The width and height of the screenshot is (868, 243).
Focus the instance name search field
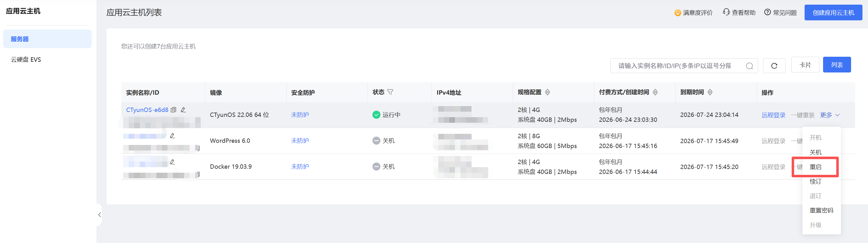coord(677,66)
